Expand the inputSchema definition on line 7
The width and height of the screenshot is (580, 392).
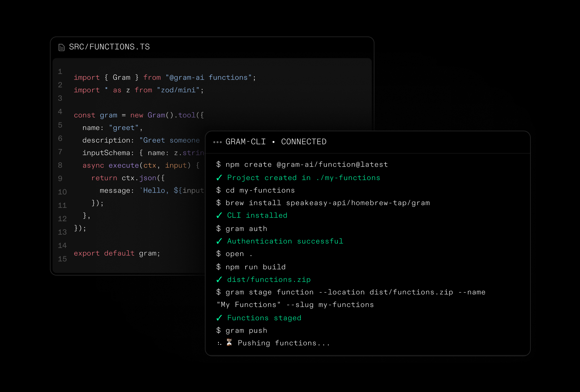coord(140,153)
